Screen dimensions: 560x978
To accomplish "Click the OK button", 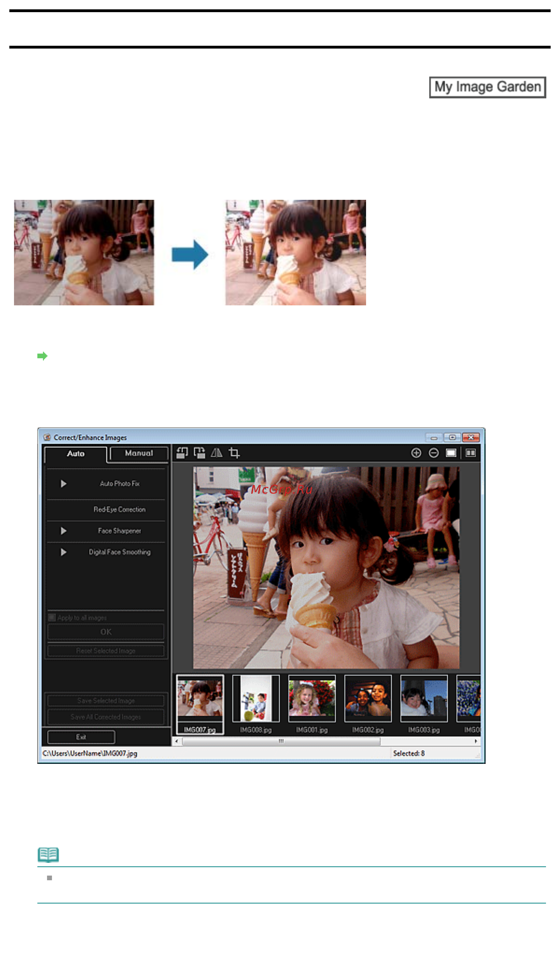I will (x=106, y=632).
